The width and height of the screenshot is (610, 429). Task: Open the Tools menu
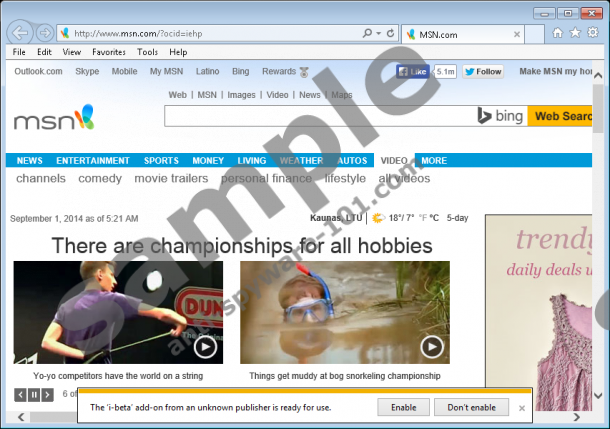147,51
